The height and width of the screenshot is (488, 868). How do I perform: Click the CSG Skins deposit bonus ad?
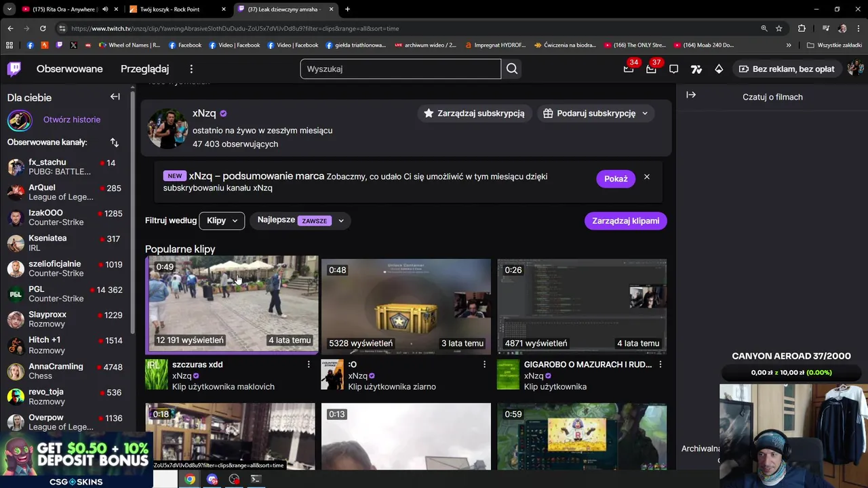click(76, 461)
